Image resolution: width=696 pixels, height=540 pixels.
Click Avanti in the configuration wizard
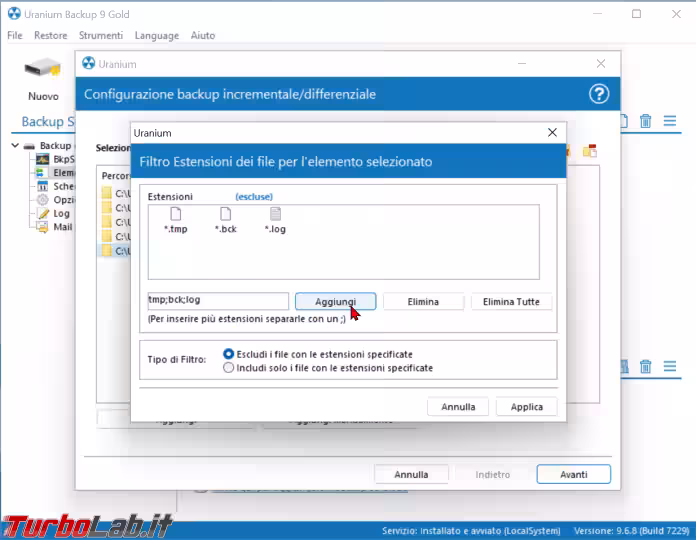tap(573, 474)
